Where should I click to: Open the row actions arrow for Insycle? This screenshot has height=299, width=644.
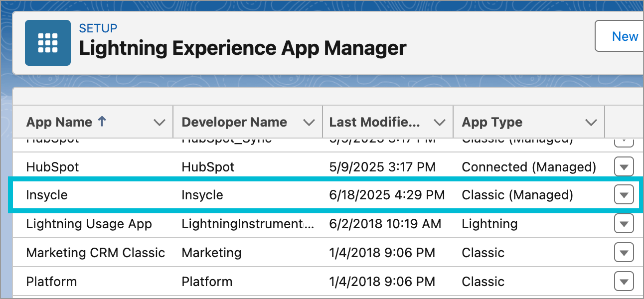pyautogui.click(x=624, y=195)
